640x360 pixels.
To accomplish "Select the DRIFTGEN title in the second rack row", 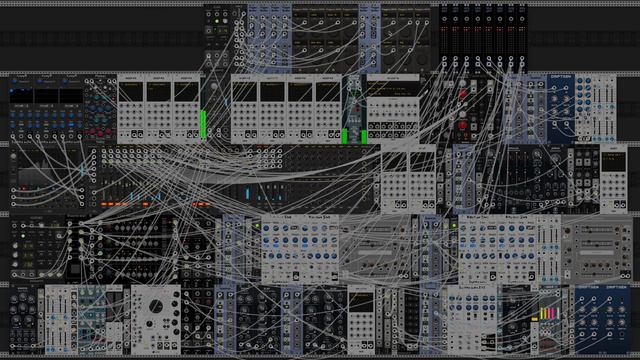I will [x=561, y=76].
